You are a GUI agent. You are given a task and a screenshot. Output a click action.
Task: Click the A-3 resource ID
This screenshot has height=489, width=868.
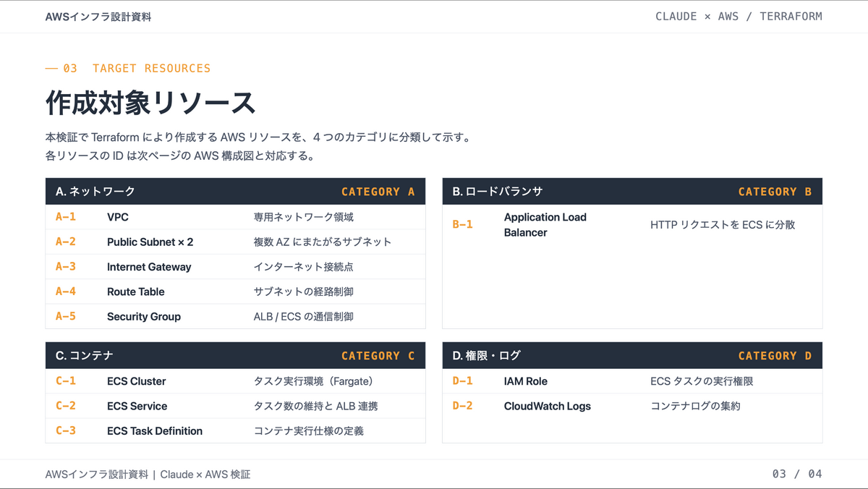coord(66,267)
